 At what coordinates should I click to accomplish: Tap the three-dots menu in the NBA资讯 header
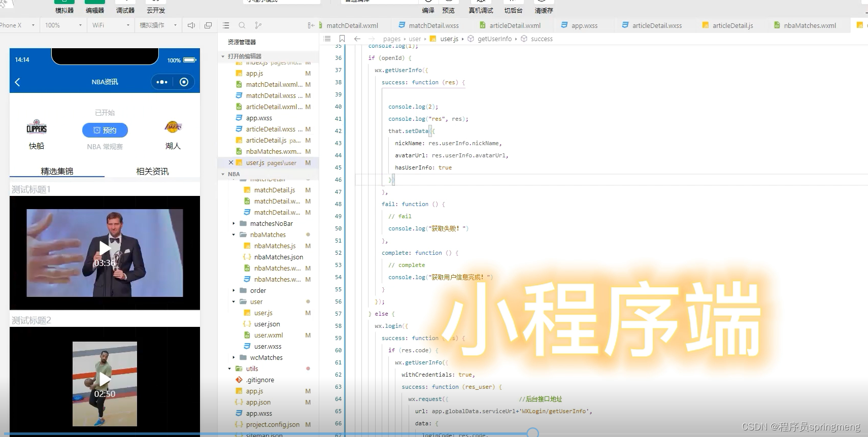[162, 82]
